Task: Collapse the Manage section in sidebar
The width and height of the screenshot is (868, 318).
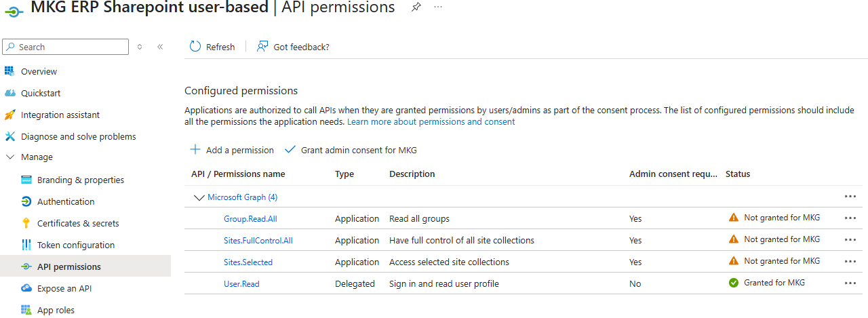Action: [9, 157]
